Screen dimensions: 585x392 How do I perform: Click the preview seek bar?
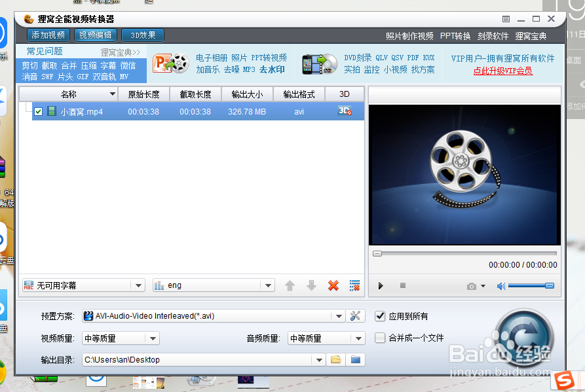(x=465, y=253)
